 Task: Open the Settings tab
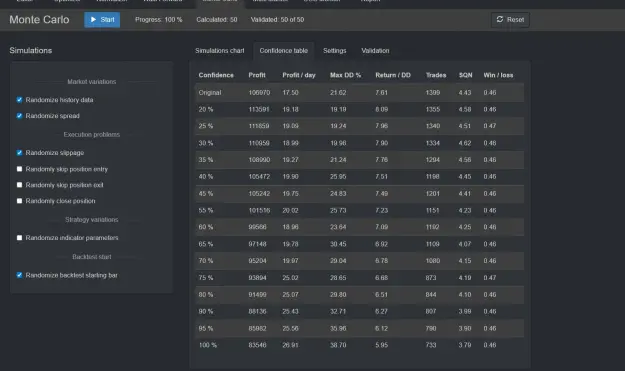(334, 51)
